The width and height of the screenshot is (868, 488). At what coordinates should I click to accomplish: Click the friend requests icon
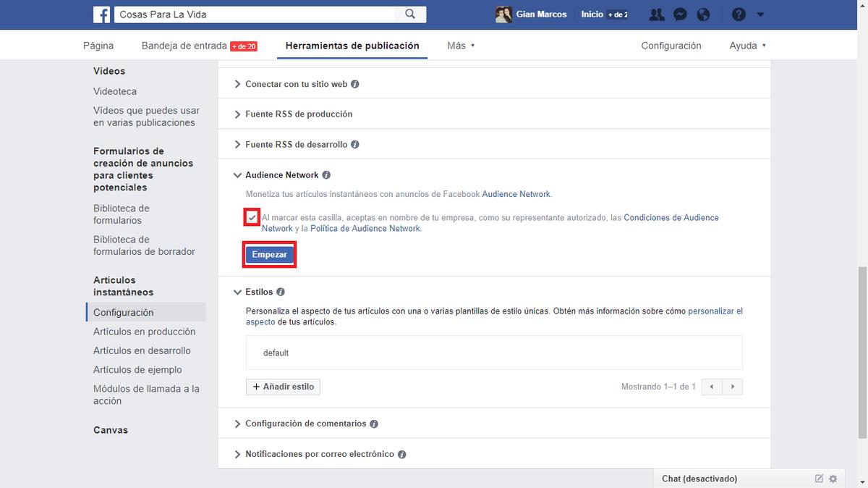[656, 14]
